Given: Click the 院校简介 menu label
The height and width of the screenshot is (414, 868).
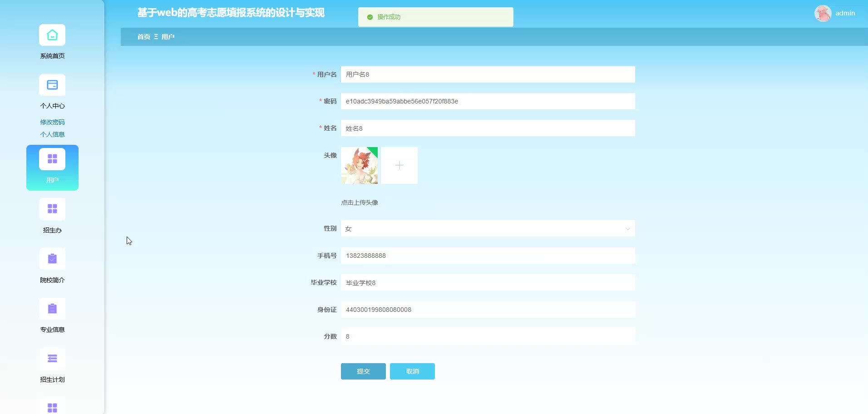Looking at the screenshot, I should click(52, 280).
